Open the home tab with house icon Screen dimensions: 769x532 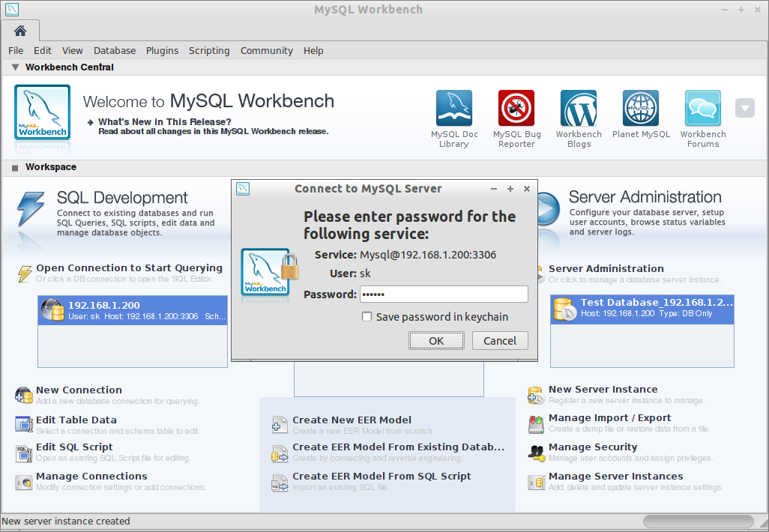click(x=20, y=31)
